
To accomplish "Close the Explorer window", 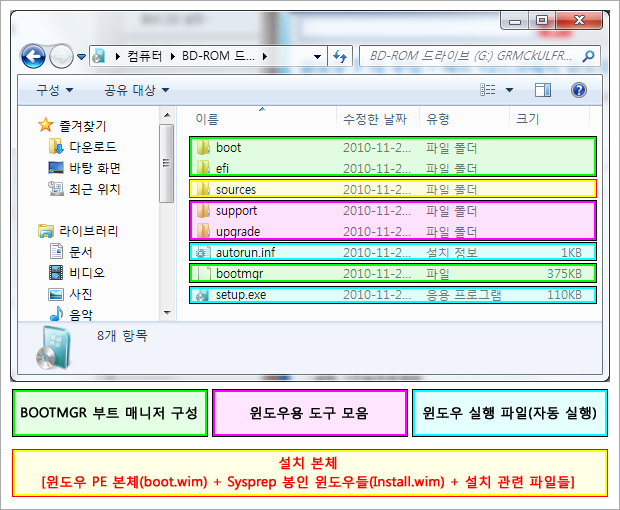I will click(x=579, y=21).
